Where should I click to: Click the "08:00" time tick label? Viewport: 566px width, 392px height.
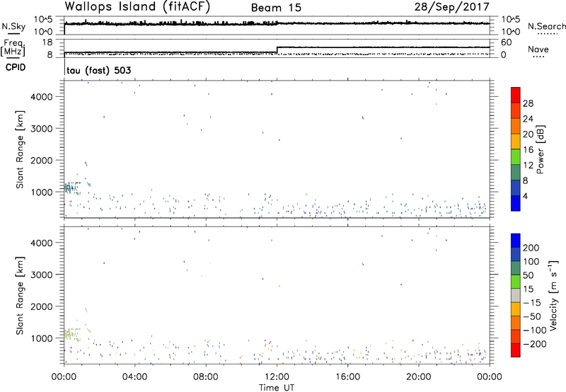click(206, 377)
